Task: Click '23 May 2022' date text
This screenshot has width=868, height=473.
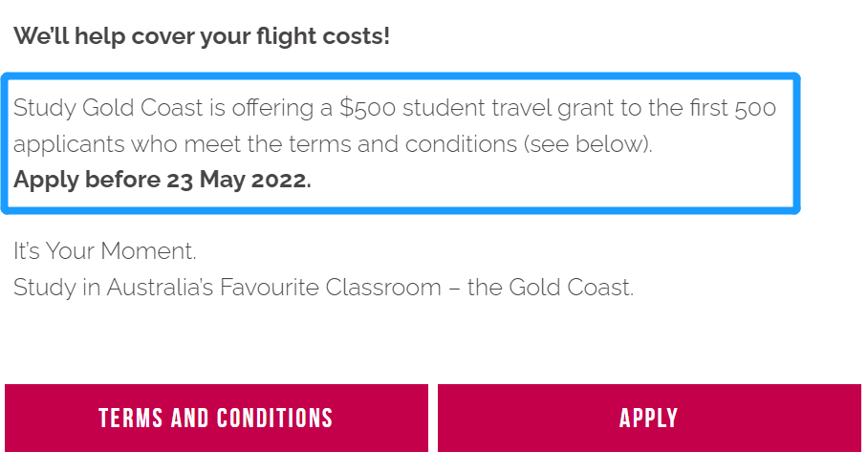Action: tap(239, 180)
